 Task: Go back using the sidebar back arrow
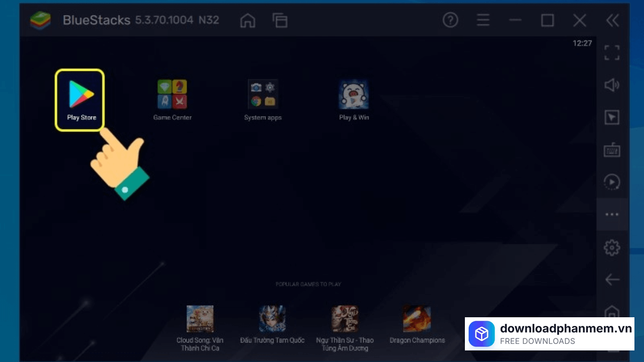click(x=612, y=280)
